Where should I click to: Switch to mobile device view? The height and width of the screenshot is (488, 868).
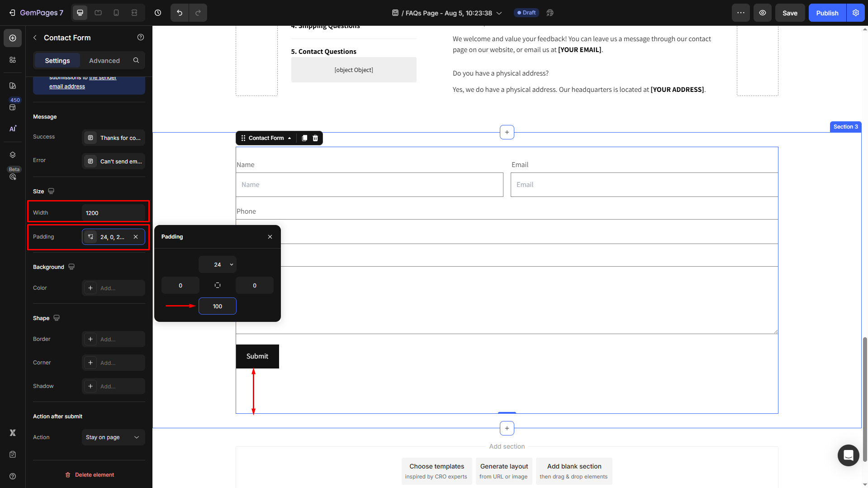tap(116, 13)
